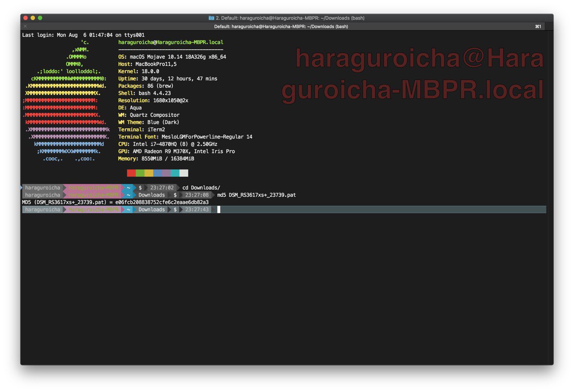Click the 'GPU: AMD Radeon R9 M370X' line
The width and height of the screenshot is (574, 392).
pos(177,151)
